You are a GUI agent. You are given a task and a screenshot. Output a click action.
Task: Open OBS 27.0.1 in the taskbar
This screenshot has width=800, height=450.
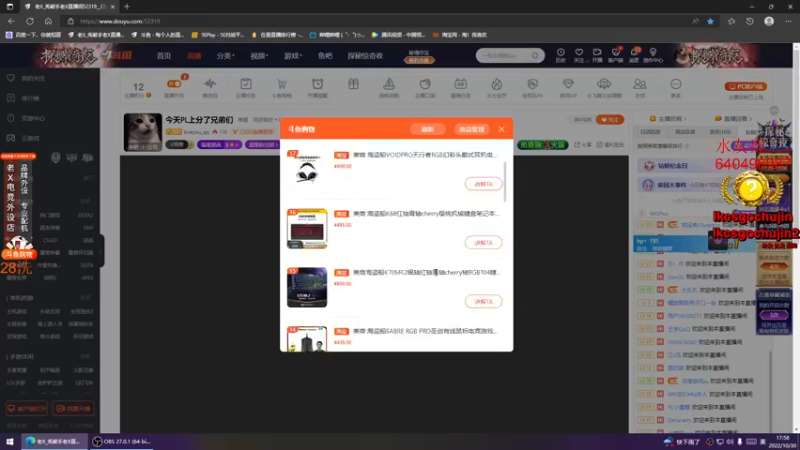(x=121, y=441)
